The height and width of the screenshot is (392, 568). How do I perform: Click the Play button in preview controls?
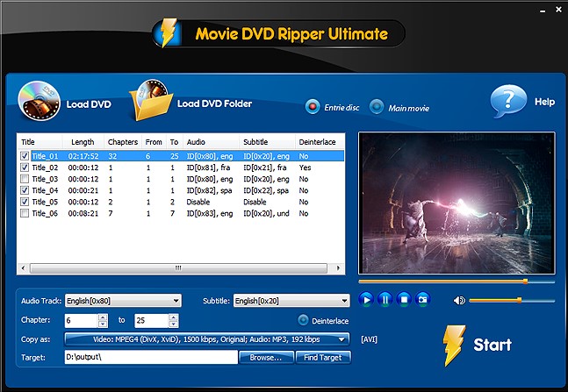366,300
